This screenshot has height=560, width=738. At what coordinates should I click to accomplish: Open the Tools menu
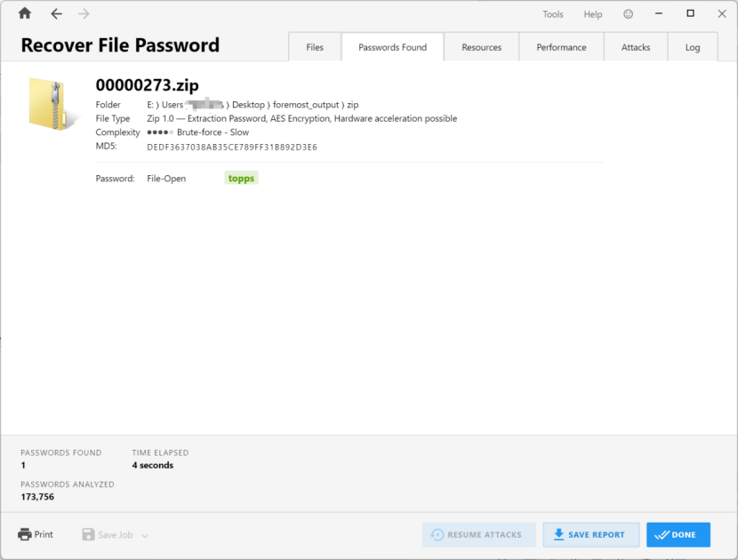point(553,14)
